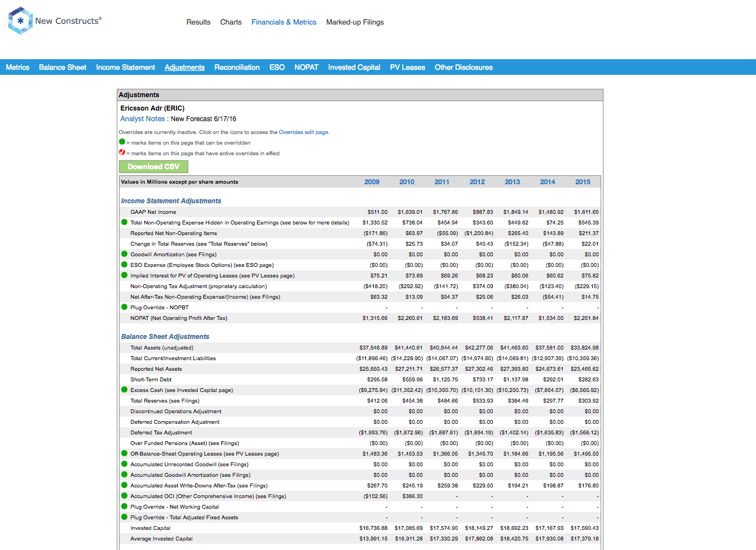The image size is (756, 550).
Task: Open the Overrides edit page link
Action: tap(304, 132)
